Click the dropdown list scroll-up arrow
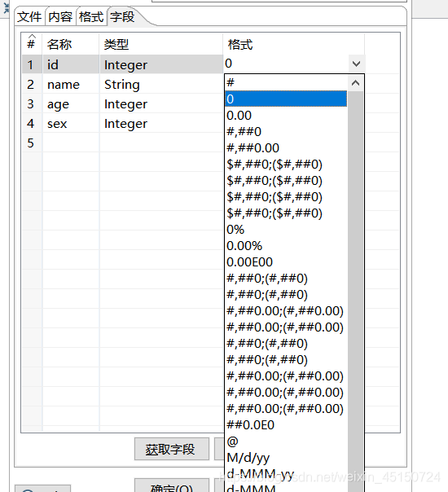This screenshot has width=448, height=492. [x=355, y=83]
